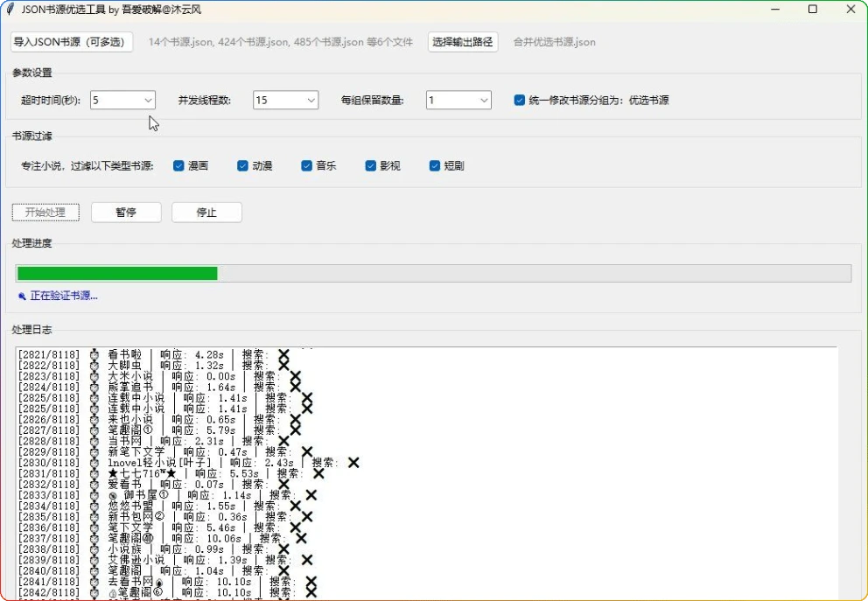The image size is (868, 601).
Task: Click the 选择输出路径 button
Action: click(463, 42)
